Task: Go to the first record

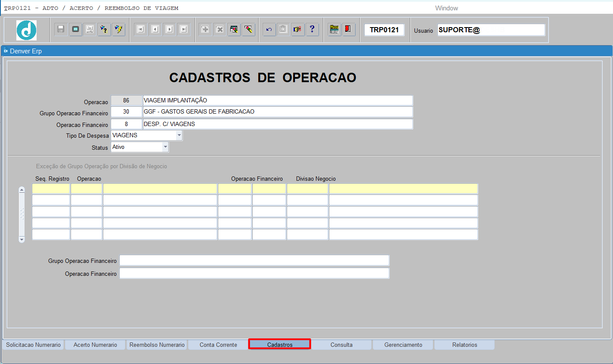Action: (140, 29)
